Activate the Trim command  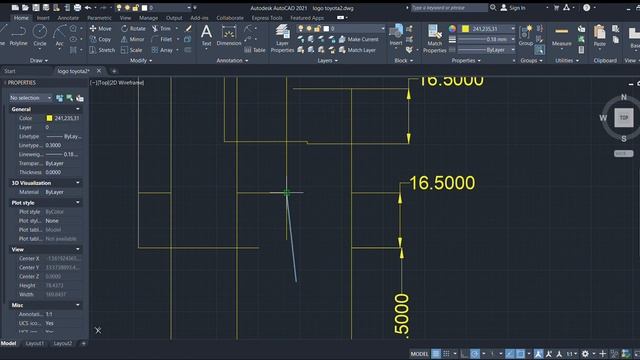pyautogui.click(x=161, y=29)
